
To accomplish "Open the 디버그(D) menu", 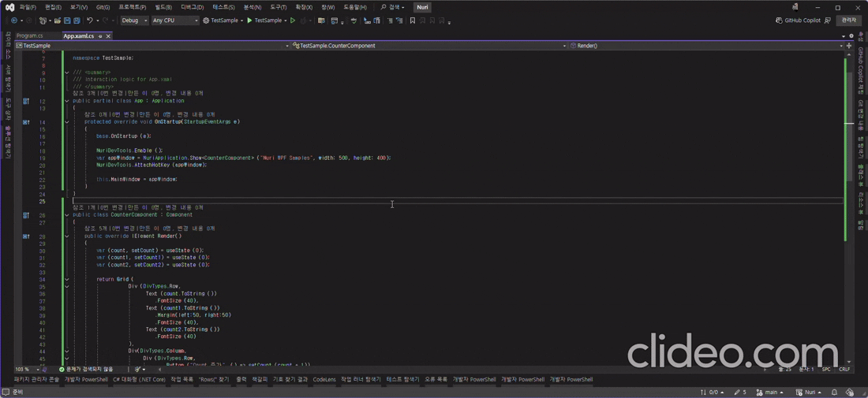I will [x=193, y=8].
